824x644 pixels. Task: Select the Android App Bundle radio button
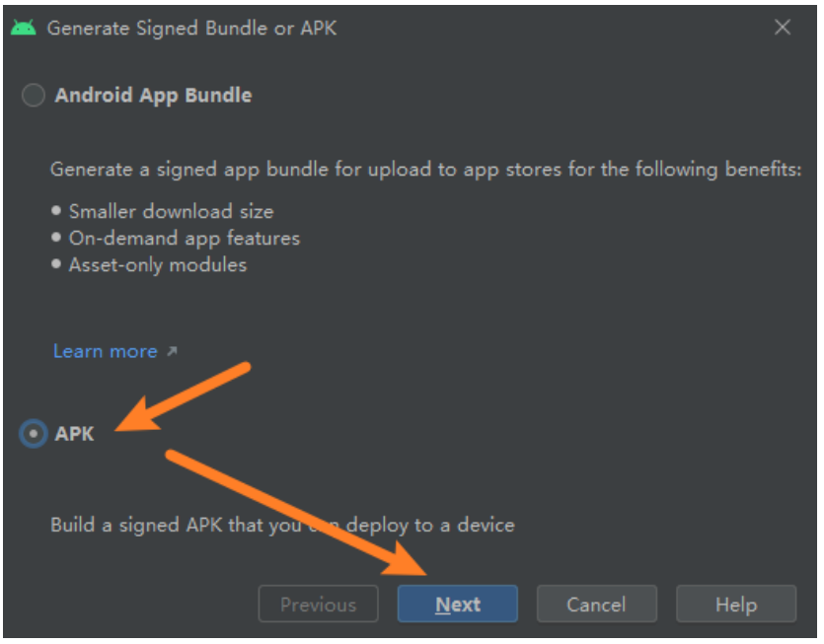click(34, 96)
